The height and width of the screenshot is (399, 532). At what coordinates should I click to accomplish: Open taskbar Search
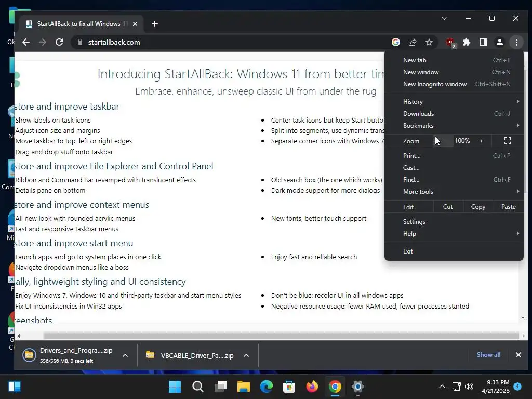(198, 387)
